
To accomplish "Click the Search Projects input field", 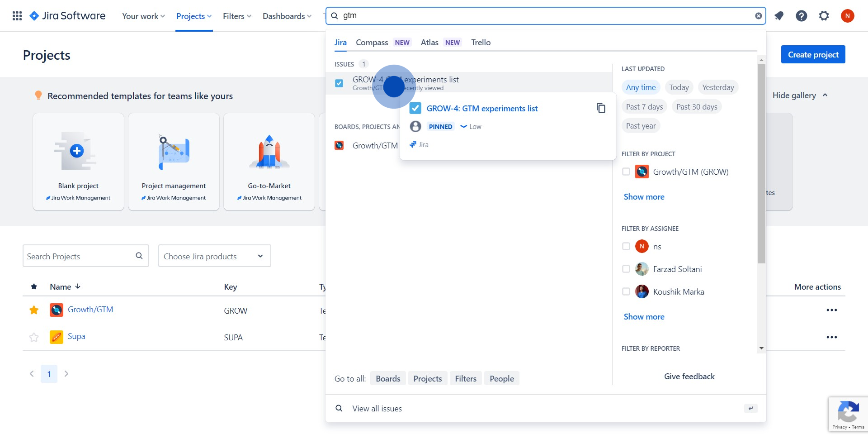I will tap(79, 256).
